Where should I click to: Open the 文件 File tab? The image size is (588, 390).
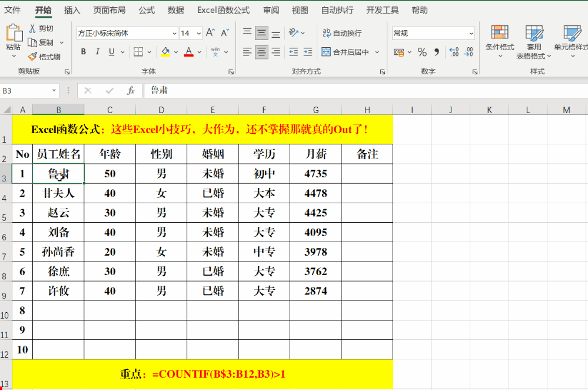coord(12,10)
